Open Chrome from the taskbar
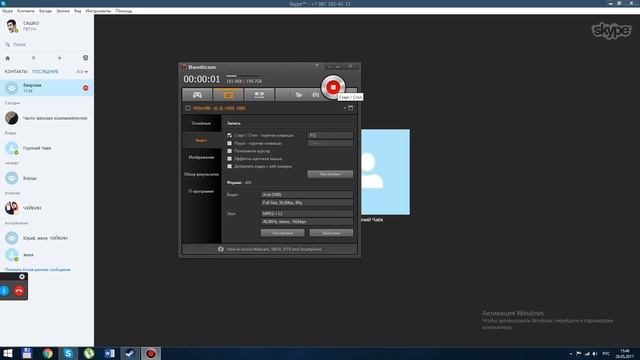This screenshot has height=360, width=640. click(x=47, y=353)
